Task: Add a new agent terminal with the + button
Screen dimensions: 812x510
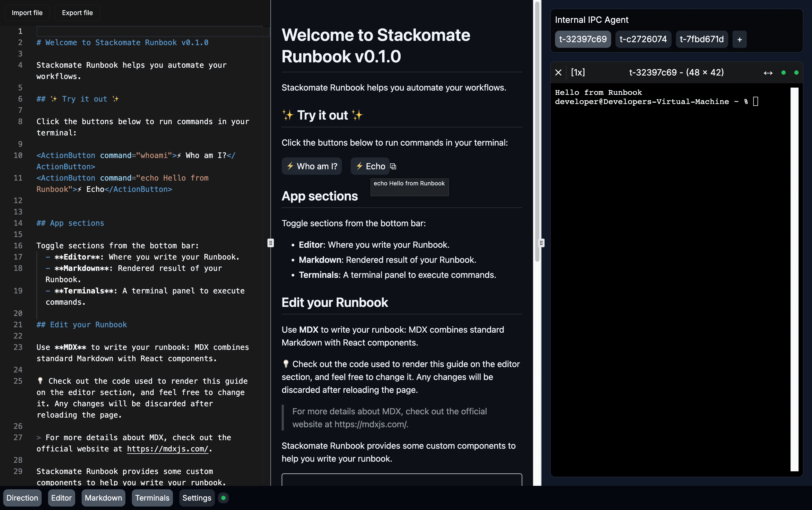Action: coord(739,39)
